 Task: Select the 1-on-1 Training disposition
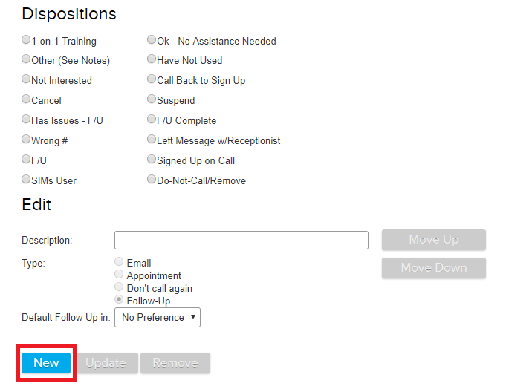pos(27,41)
